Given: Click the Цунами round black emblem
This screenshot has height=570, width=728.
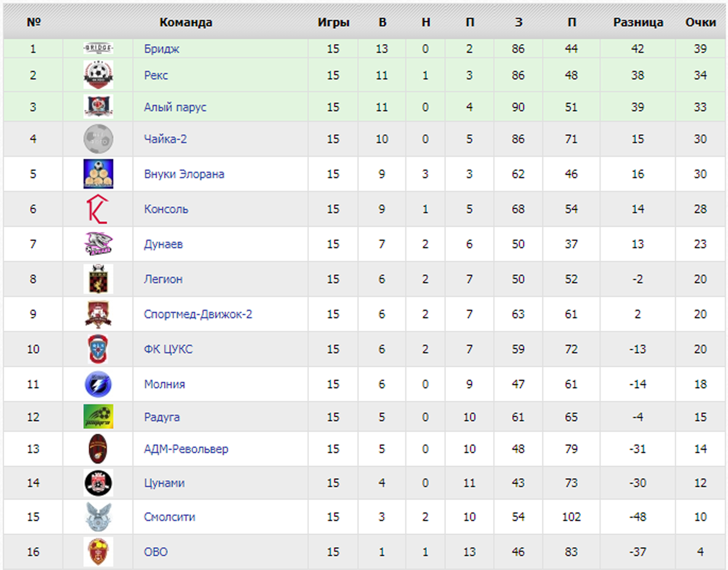Looking at the screenshot, I should click(98, 483).
